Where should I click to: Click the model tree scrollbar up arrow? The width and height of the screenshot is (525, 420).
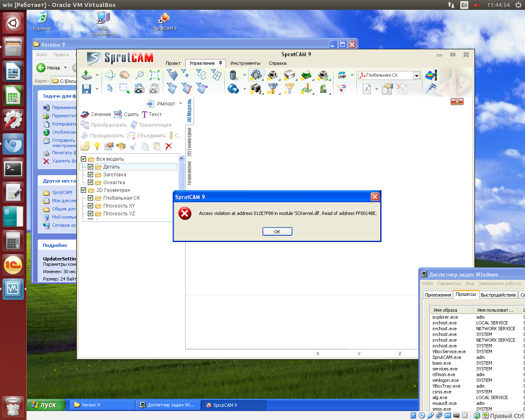(182, 158)
